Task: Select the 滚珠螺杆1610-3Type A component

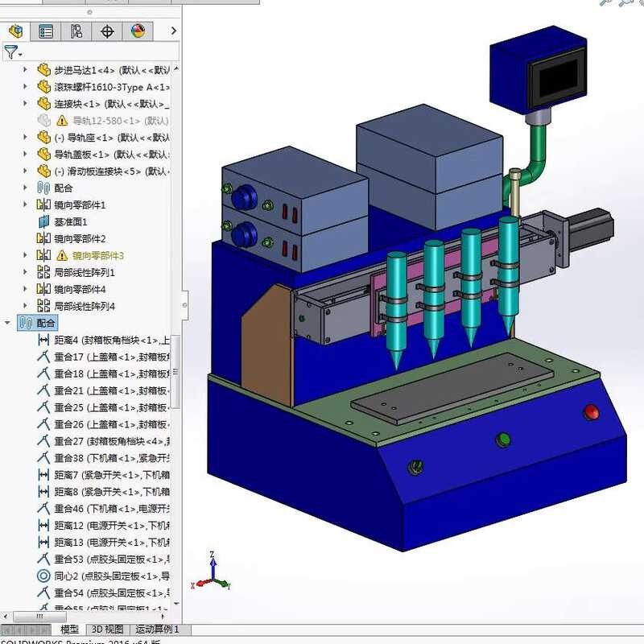Action: [x=111, y=86]
